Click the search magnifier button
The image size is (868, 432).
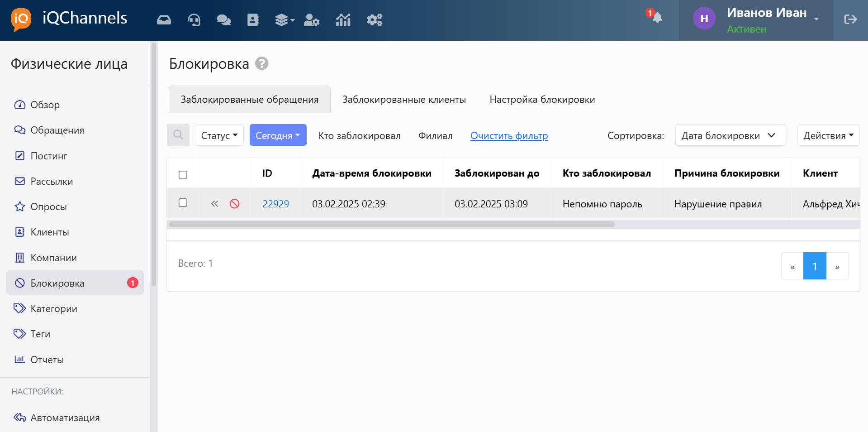click(178, 135)
